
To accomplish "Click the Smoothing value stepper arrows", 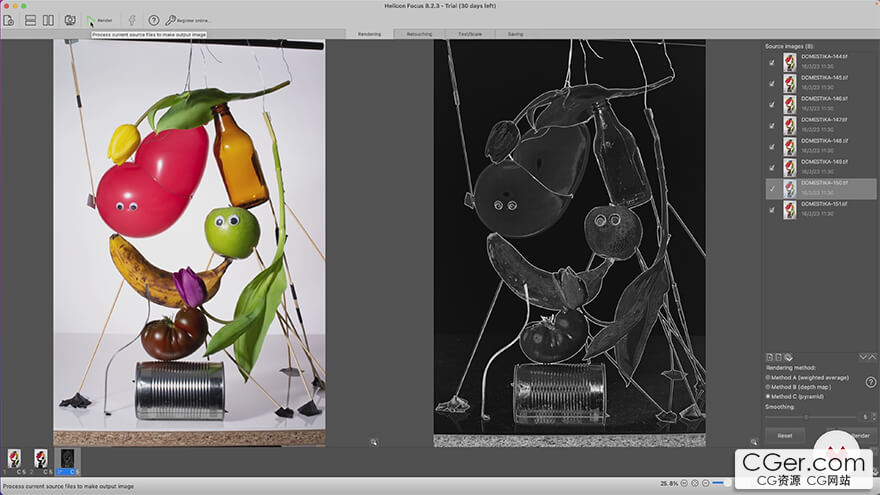I will pos(873,416).
